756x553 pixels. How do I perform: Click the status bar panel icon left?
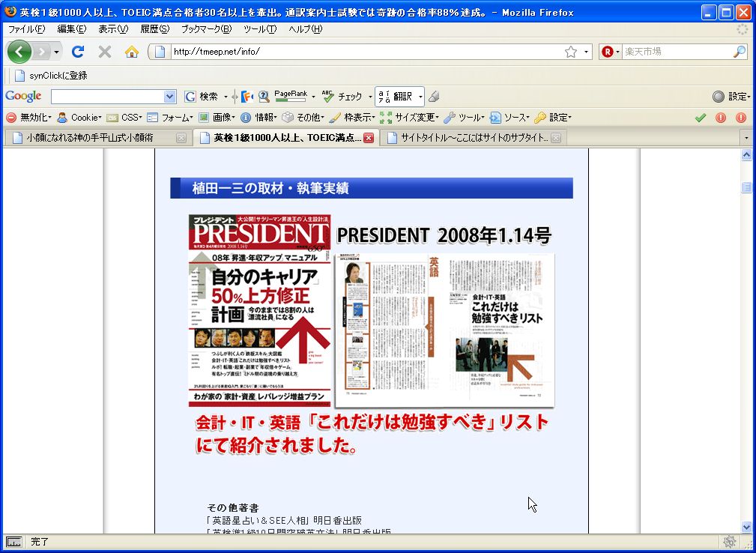[x=14, y=542]
